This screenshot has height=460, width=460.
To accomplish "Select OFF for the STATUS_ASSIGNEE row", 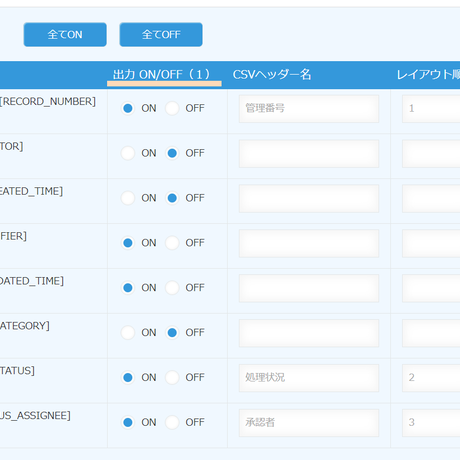I will pos(172,422).
